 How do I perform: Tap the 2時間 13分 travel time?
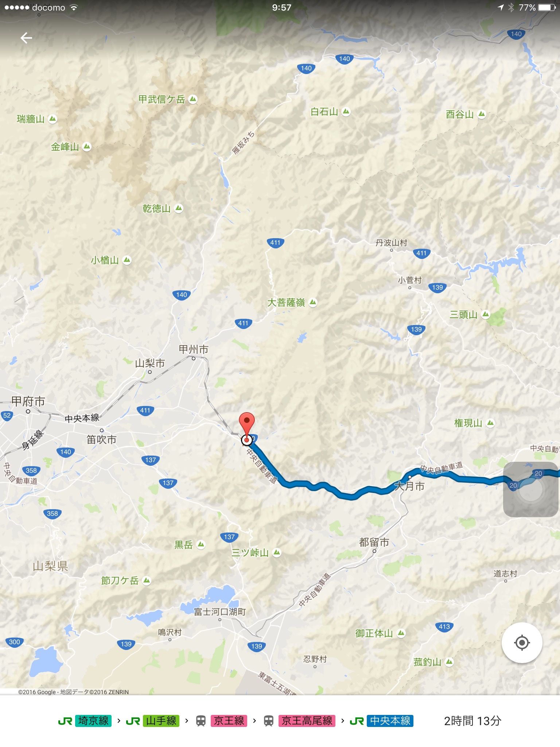tap(472, 721)
